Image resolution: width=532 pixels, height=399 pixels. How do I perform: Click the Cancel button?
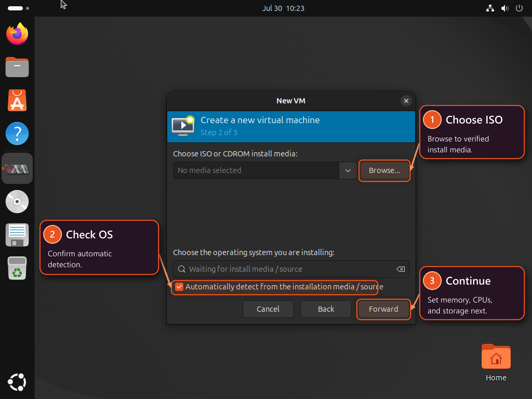point(268,309)
